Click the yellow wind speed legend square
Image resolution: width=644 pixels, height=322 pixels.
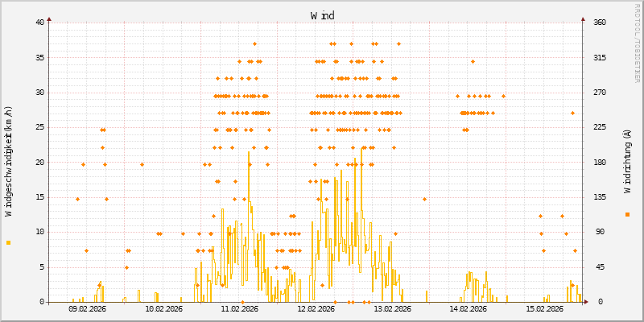[9, 242]
